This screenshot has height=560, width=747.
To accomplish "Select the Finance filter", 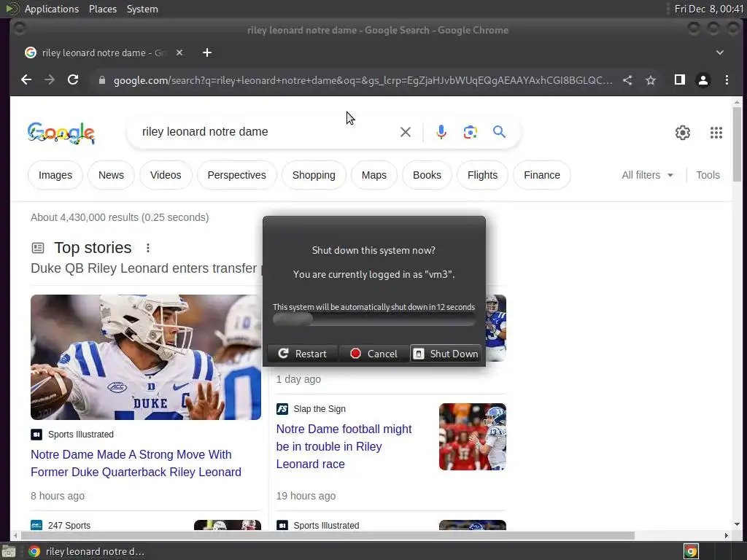I will pyautogui.click(x=542, y=175).
